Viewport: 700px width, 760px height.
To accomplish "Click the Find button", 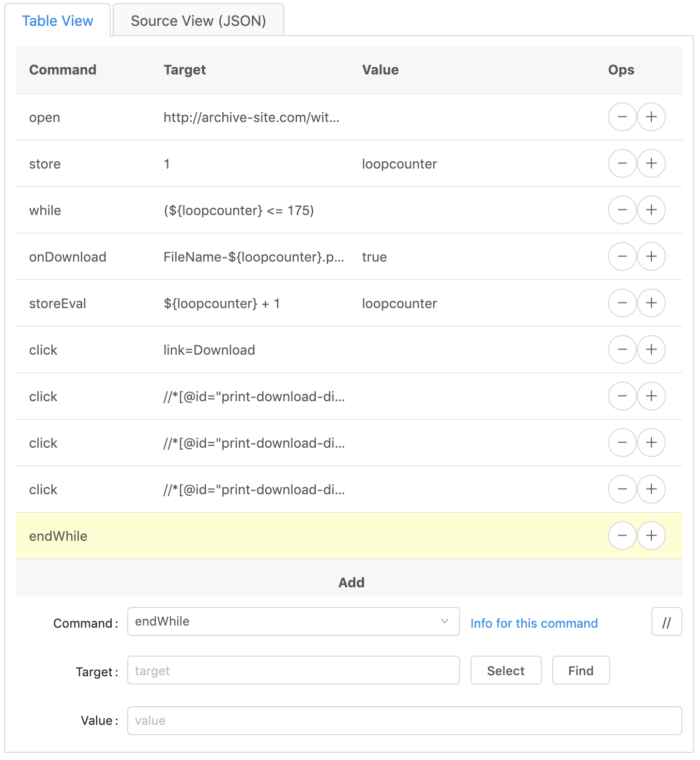I will (580, 671).
